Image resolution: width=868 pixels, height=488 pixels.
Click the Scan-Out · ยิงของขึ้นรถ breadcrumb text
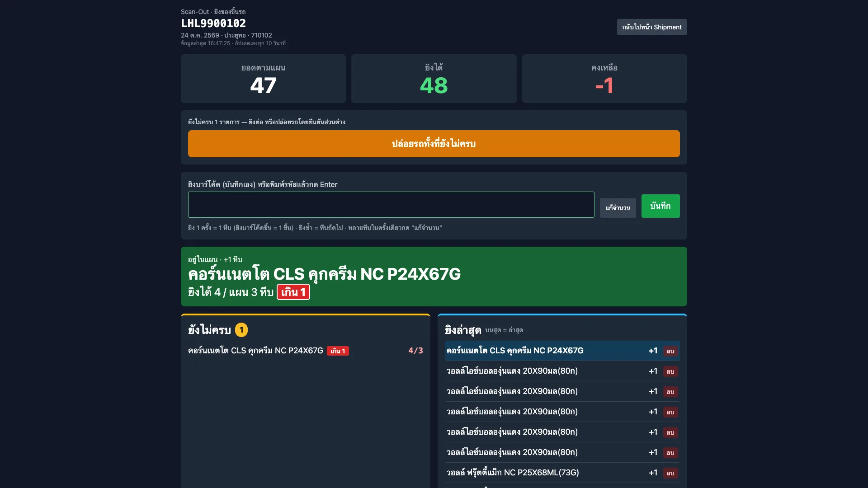(213, 12)
